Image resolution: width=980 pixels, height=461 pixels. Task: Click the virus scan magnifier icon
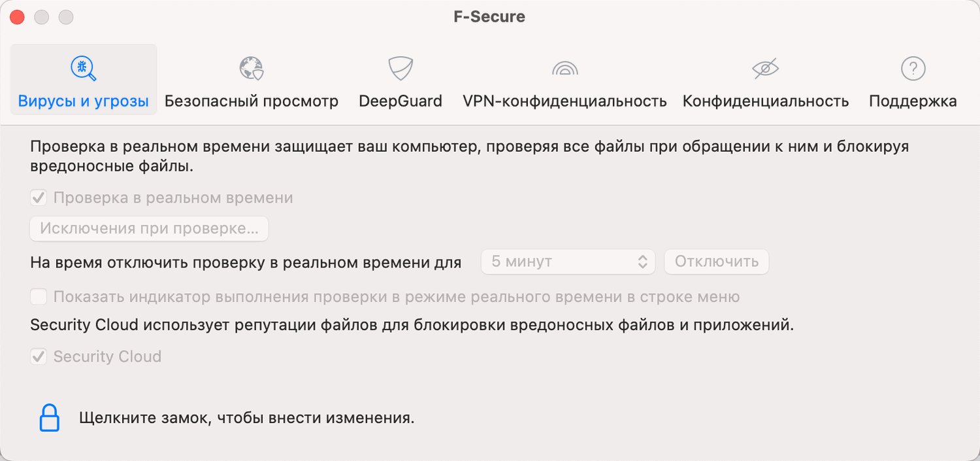pyautogui.click(x=83, y=68)
